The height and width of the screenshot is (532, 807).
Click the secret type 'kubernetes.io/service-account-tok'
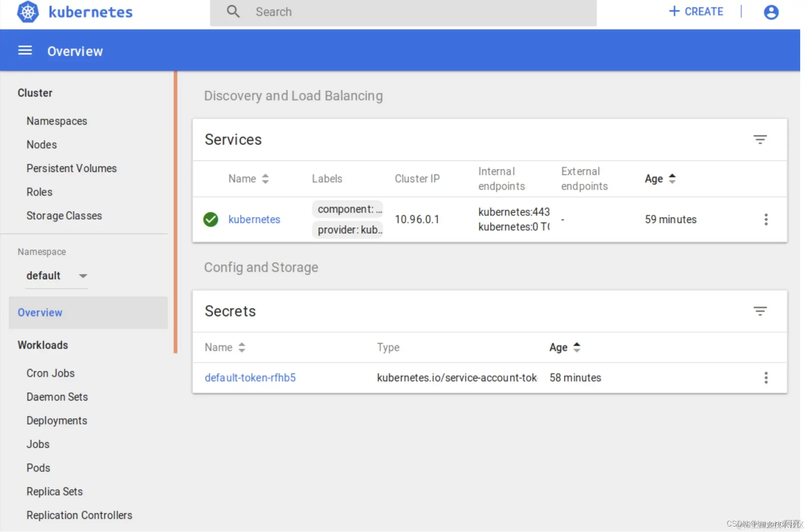pyautogui.click(x=457, y=378)
